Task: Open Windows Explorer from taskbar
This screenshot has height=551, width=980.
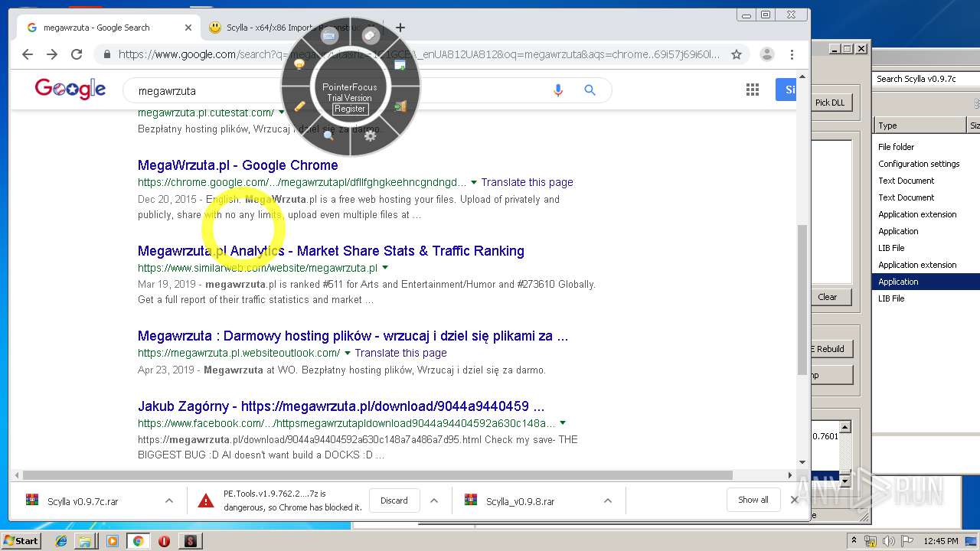Action: click(85, 541)
